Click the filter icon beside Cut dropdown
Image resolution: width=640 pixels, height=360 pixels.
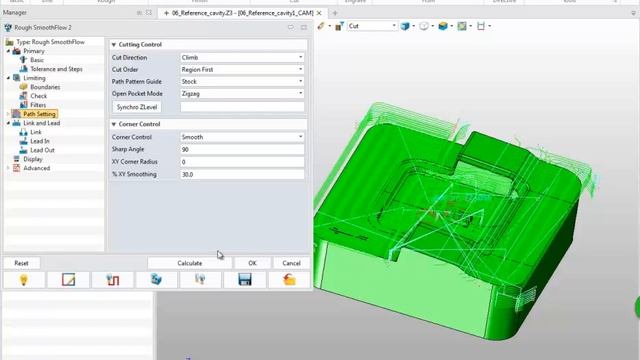[339, 26]
